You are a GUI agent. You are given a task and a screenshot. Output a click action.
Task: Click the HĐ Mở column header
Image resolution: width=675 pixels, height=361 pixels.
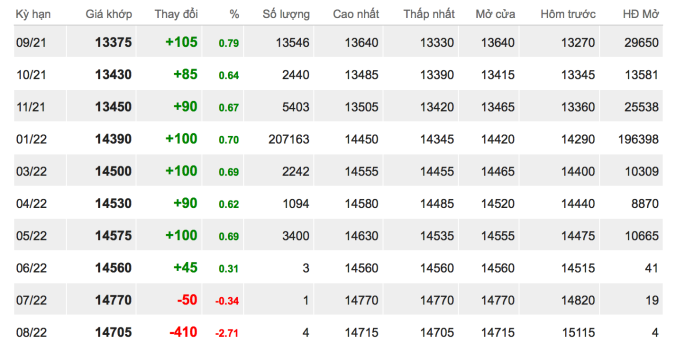point(641,14)
